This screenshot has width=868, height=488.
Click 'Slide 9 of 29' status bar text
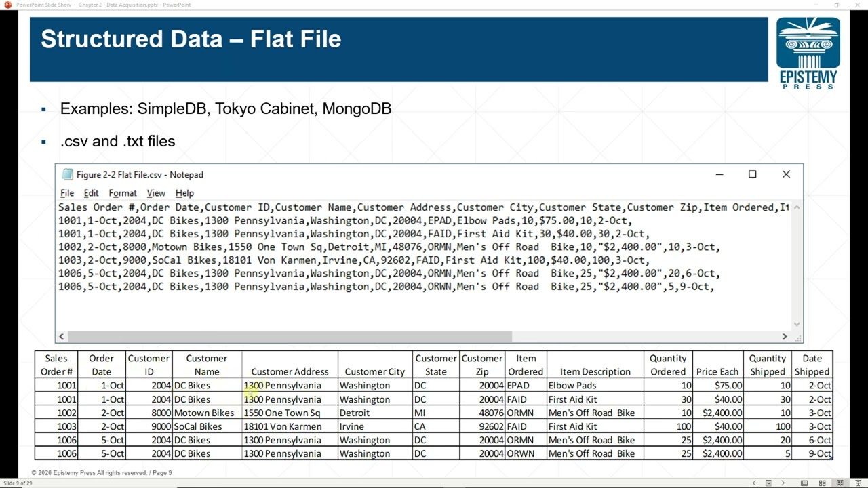tap(18, 483)
